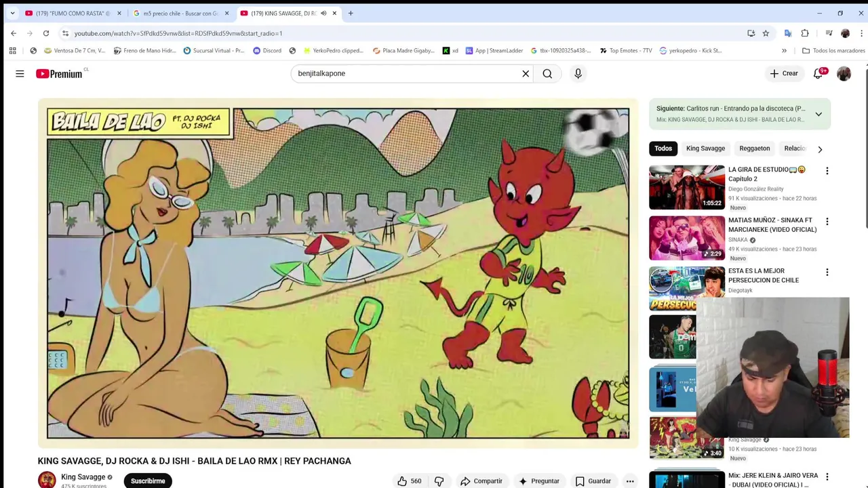868x488 pixels.
Task: Open the Sucursal Virtual bookmark
Action: (214, 51)
